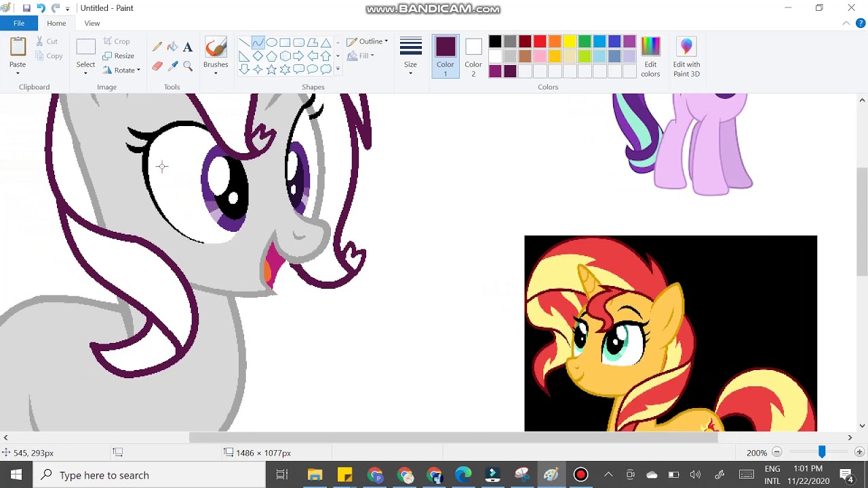
Task: Click the taskbar search box
Action: [x=149, y=474]
